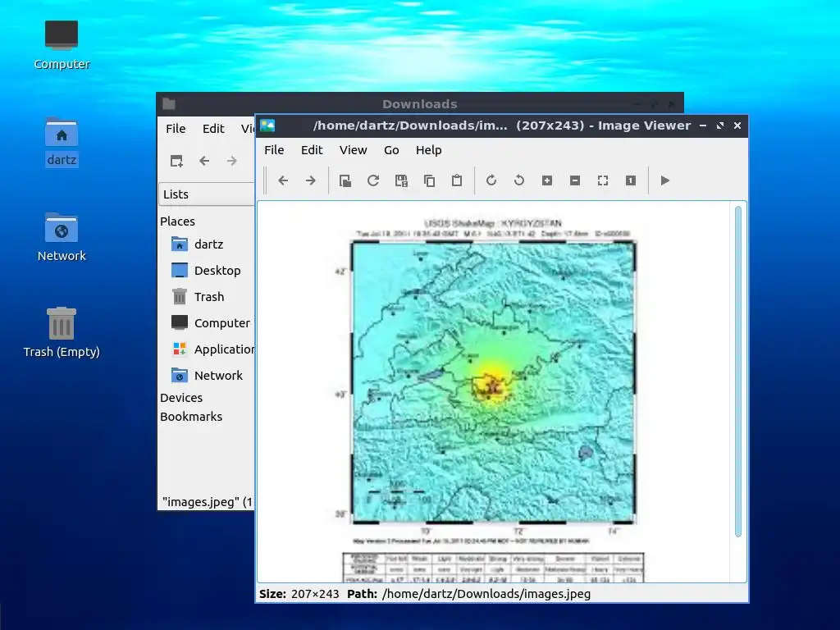Image resolution: width=840 pixels, height=630 pixels.
Task: Go to previous image in viewer
Action: click(283, 180)
